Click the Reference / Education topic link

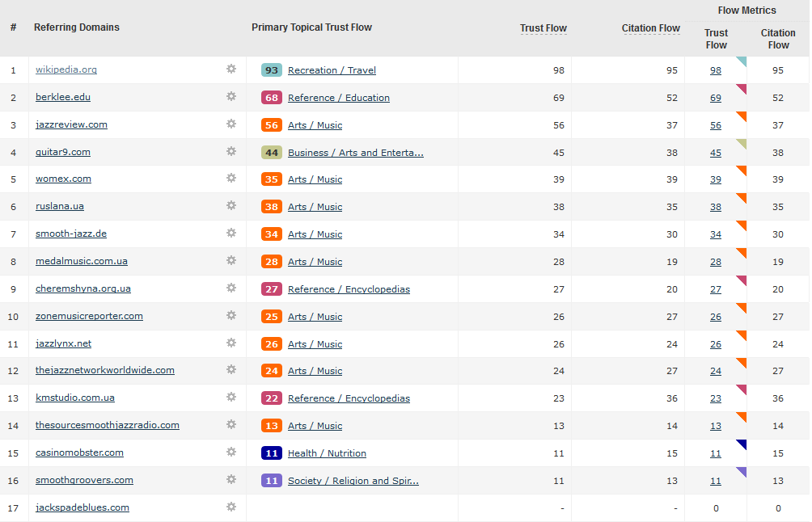coord(339,98)
